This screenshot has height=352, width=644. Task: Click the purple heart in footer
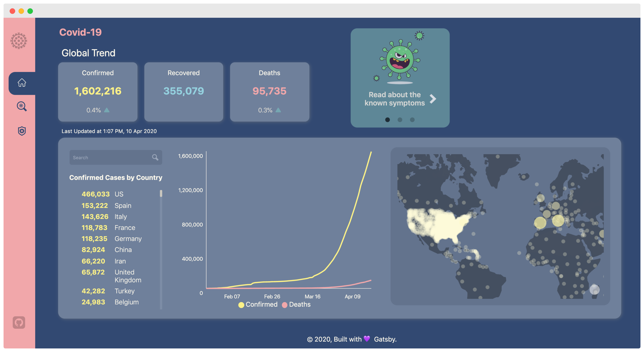pos(367,339)
